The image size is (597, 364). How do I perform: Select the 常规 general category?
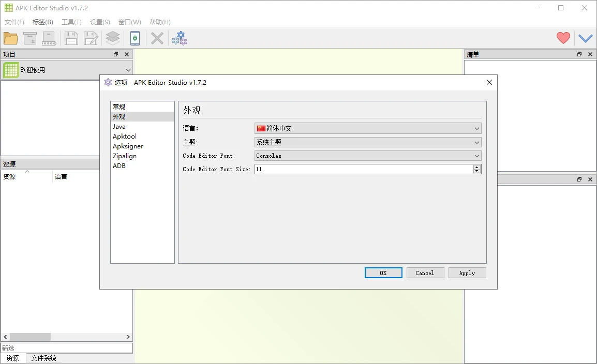coord(119,107)
